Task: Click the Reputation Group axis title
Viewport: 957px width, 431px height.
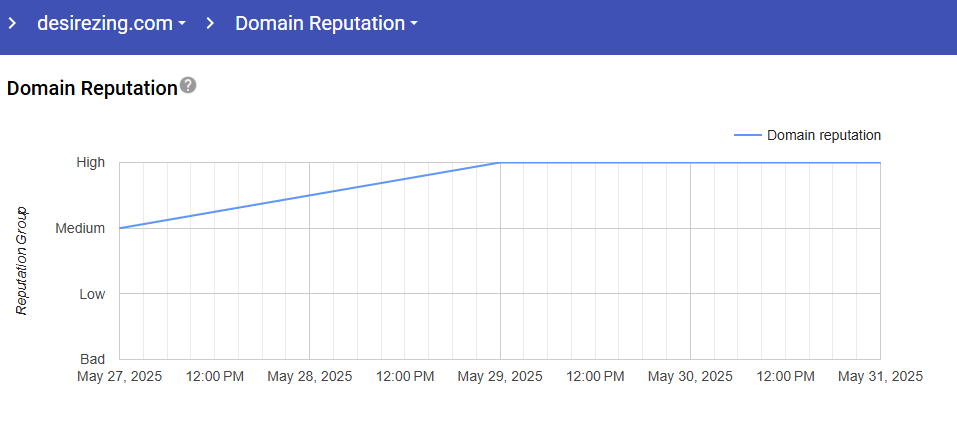Action: click(x=22, y=260)
